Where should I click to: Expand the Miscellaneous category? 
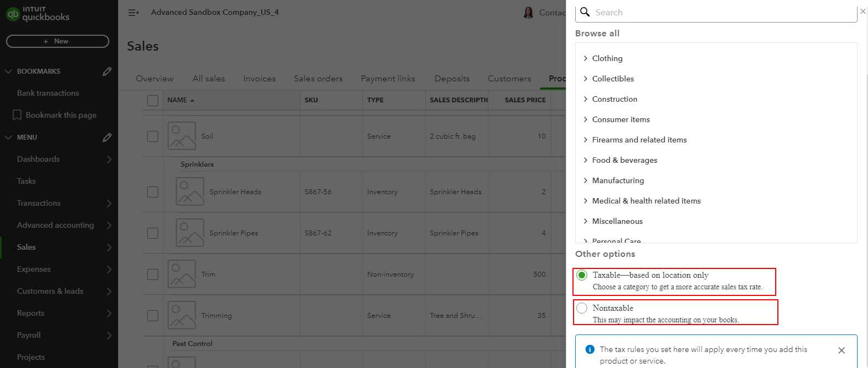586,221
